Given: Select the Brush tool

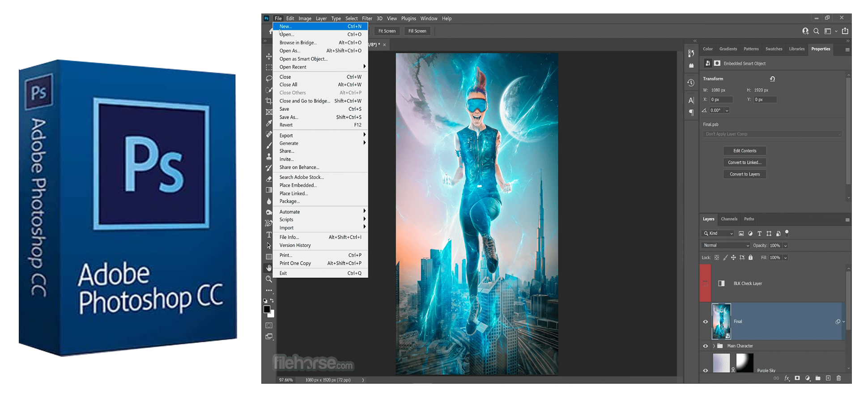Looking at the screenshot, I should (x=269, y=146).
